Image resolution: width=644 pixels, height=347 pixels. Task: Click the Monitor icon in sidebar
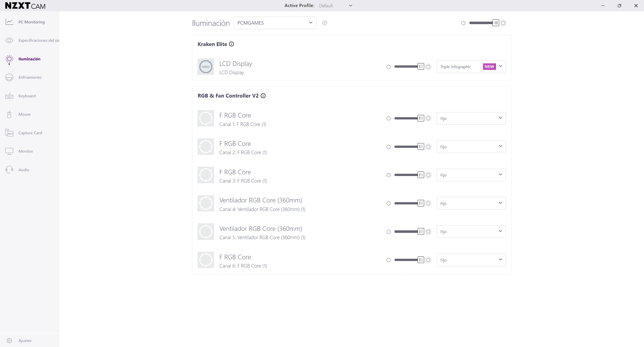(9, 151)
